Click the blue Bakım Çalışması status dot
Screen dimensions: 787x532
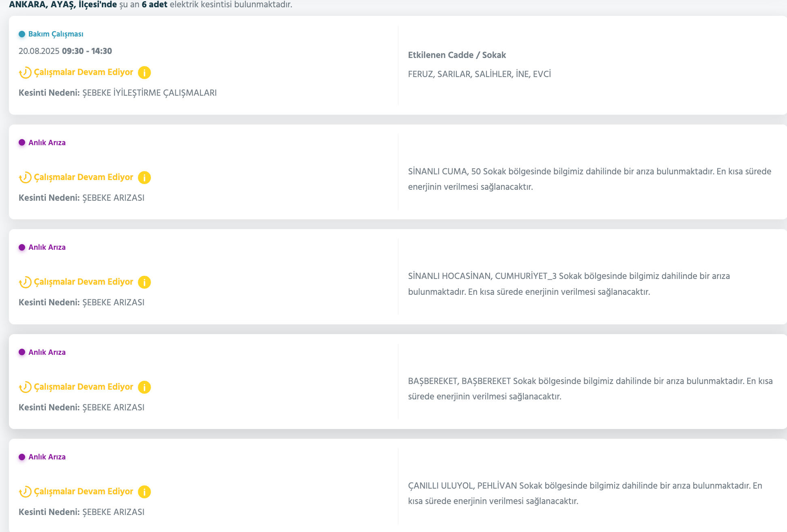pyautogui.click(x=22, y=34)
